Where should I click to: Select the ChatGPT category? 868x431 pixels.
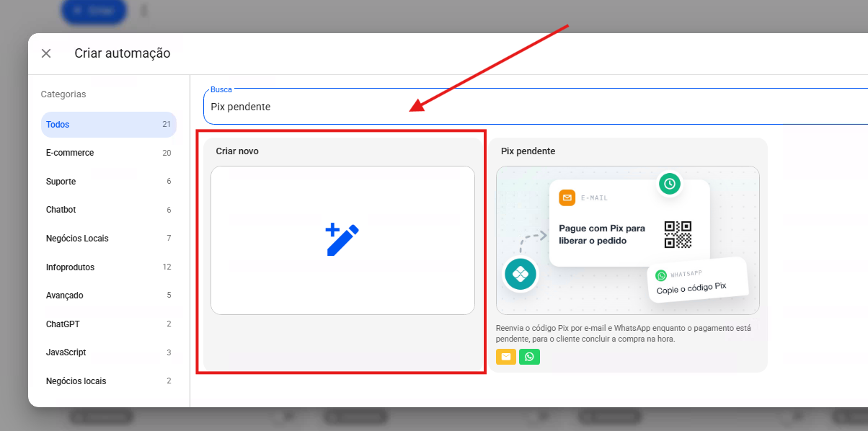click(109, 324)
